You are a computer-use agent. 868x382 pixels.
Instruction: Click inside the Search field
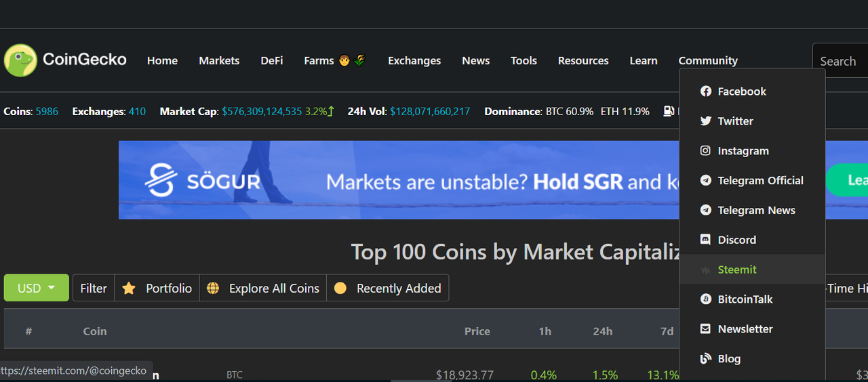click(840, 61)
